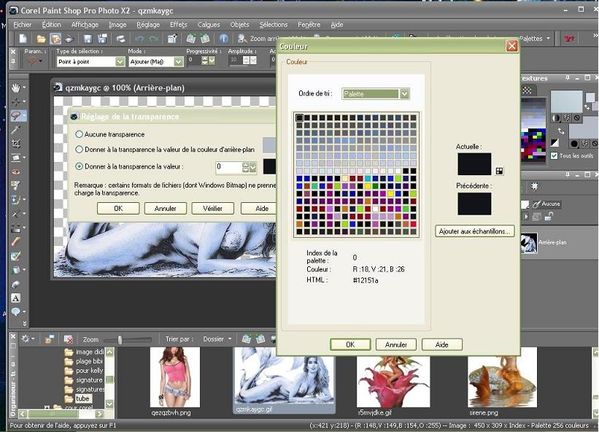Click the Undo arrow toolbar icon
This screenshot has width=599, height=432.
click(139, 39)
